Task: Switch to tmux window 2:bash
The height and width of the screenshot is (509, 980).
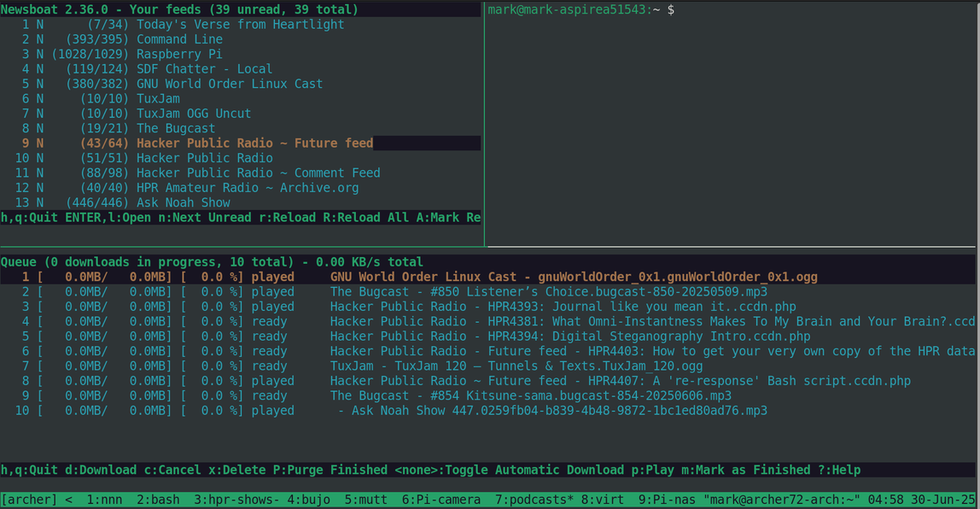Action: [158, 500]
